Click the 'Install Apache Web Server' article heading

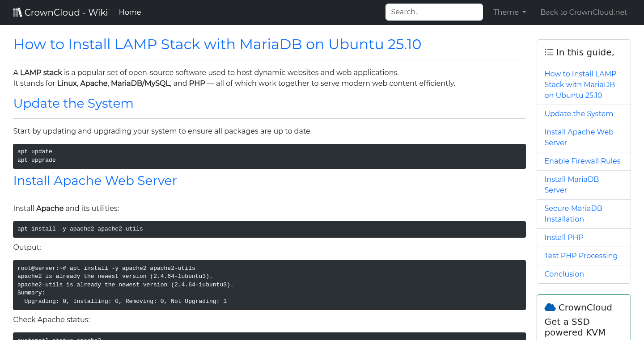point(95,180)
